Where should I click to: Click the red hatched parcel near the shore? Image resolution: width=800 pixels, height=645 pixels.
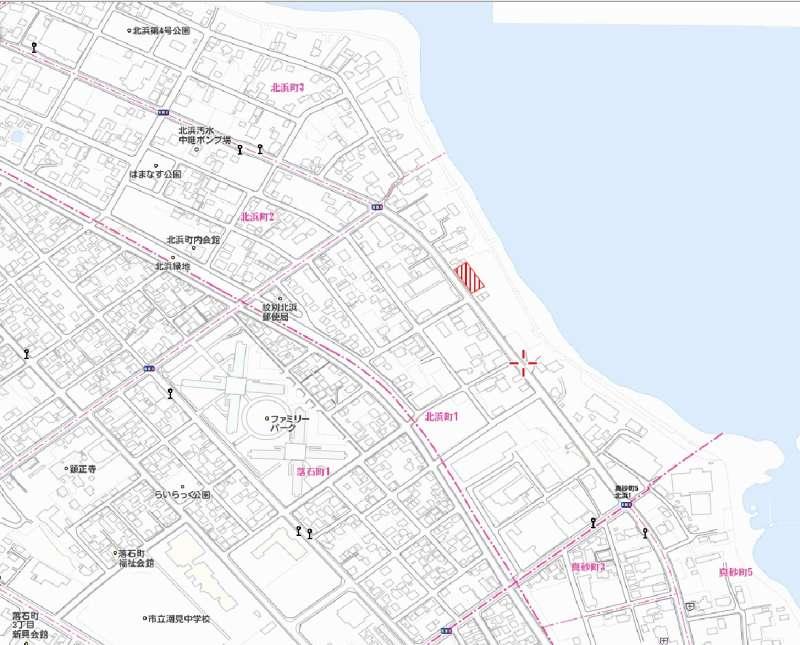pos(469,278)
